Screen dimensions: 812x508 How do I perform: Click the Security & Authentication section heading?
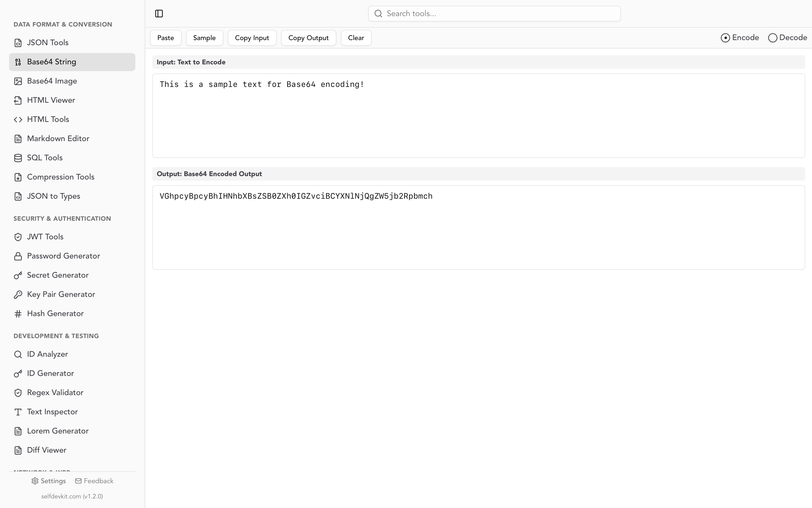62,219
